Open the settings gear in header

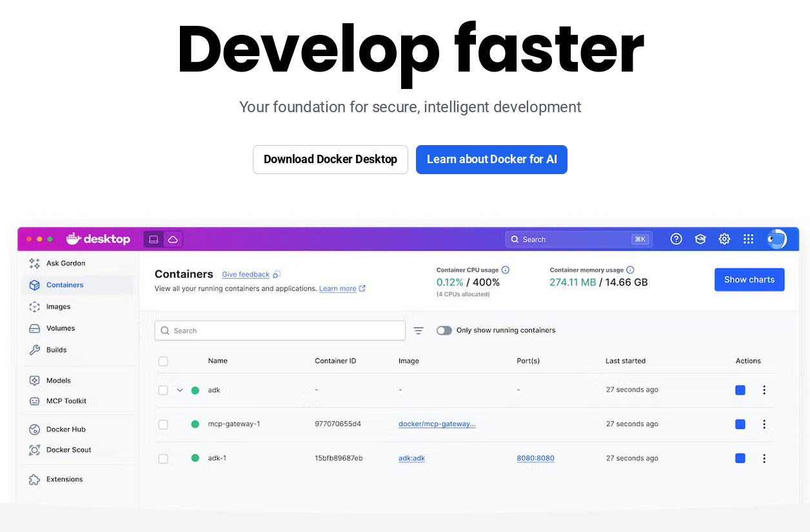(724, 239)
